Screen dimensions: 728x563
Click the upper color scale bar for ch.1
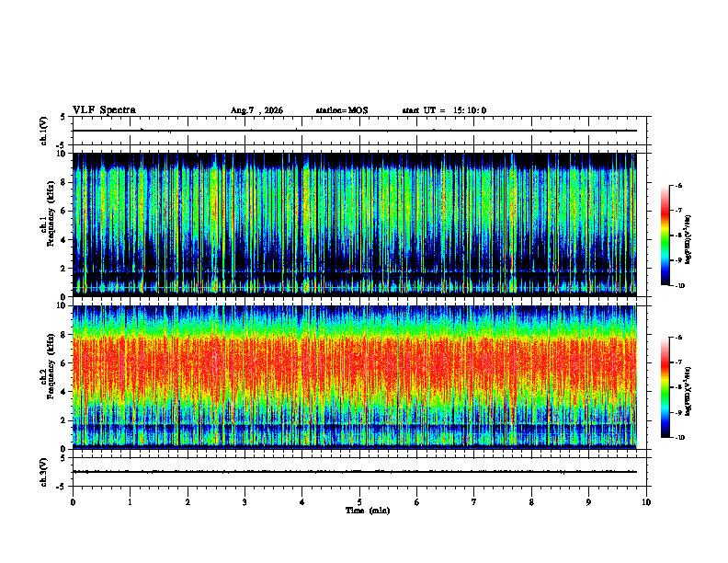665,236
